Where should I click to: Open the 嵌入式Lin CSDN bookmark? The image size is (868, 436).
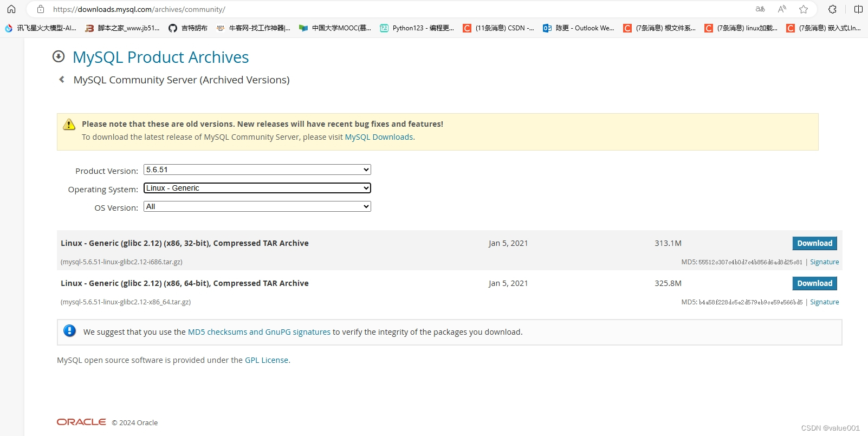[823, 28]
